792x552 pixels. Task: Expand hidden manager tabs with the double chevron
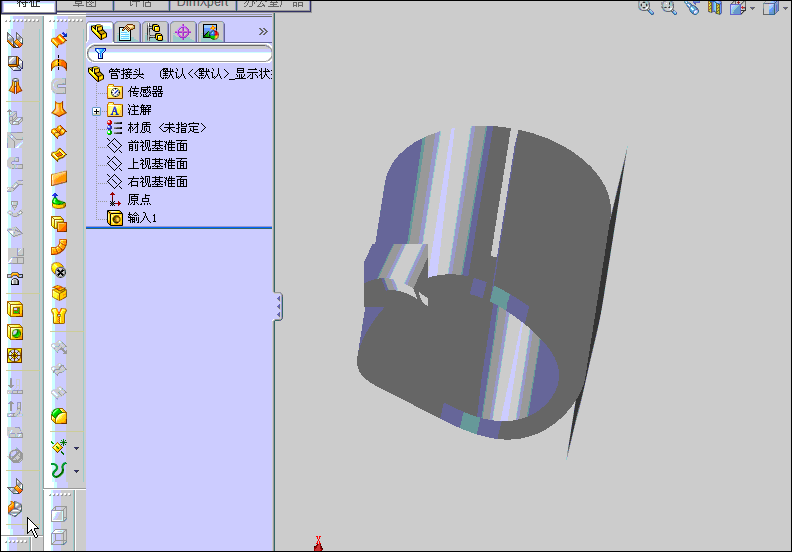(263, 31)
